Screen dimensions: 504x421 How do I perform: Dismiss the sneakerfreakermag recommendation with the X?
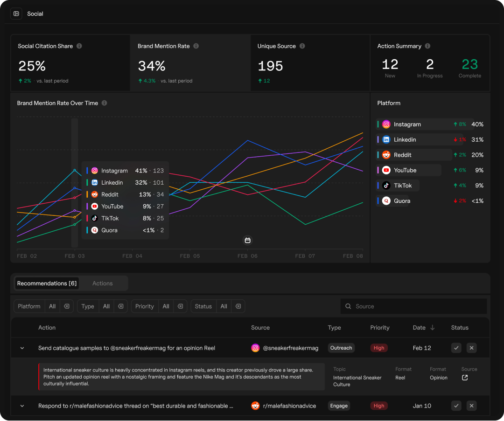pos(471,348)
